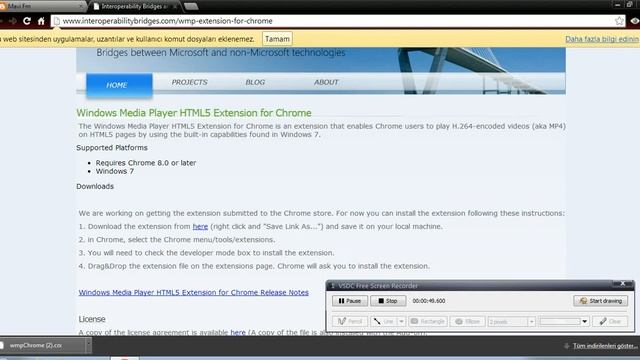The width and height of the screenshot is (640, 360).
Task: Select the Ellipse drawing tool
Action: tap(467, 322)
